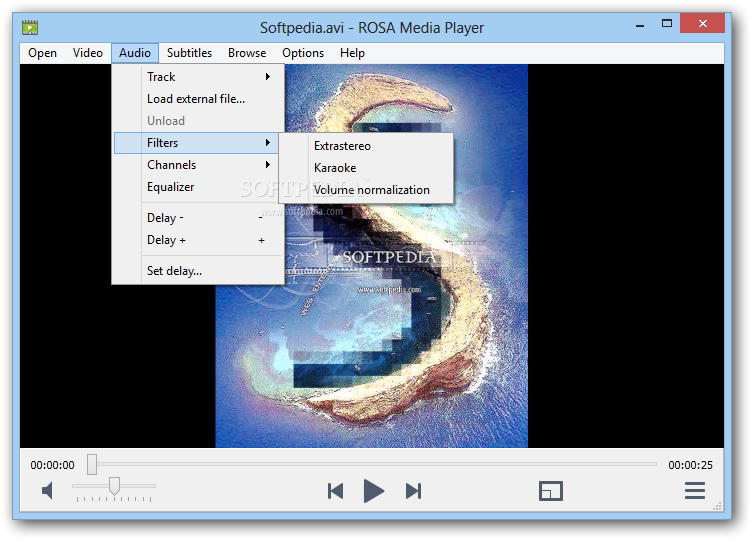752x540 pixels.
Task: Open the Video menu
Action: tap(88, 53)
